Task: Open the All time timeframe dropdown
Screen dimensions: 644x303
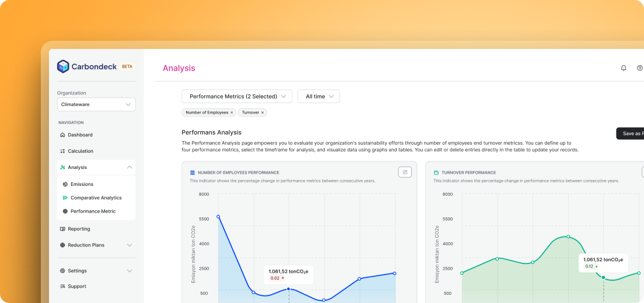Action: 318,97
